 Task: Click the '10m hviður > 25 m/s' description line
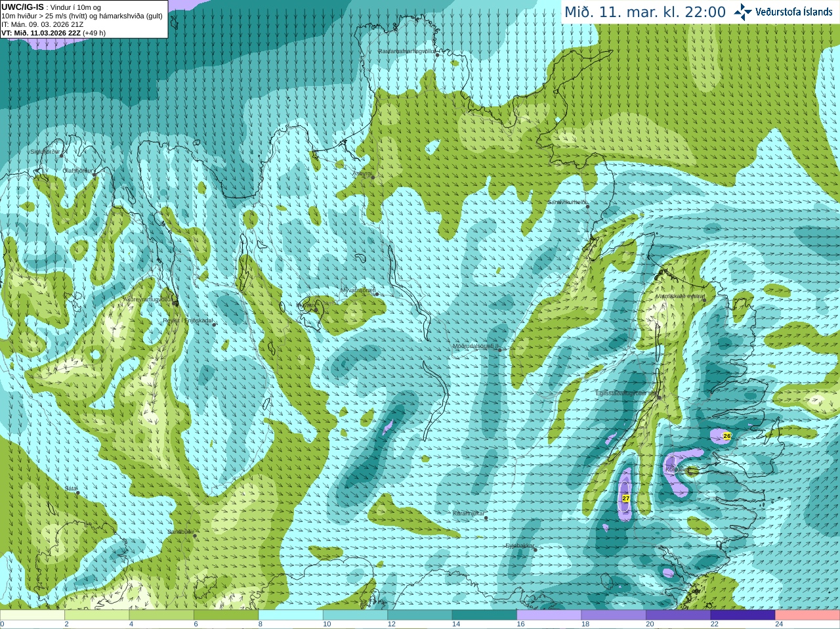[x=82, y=16]
